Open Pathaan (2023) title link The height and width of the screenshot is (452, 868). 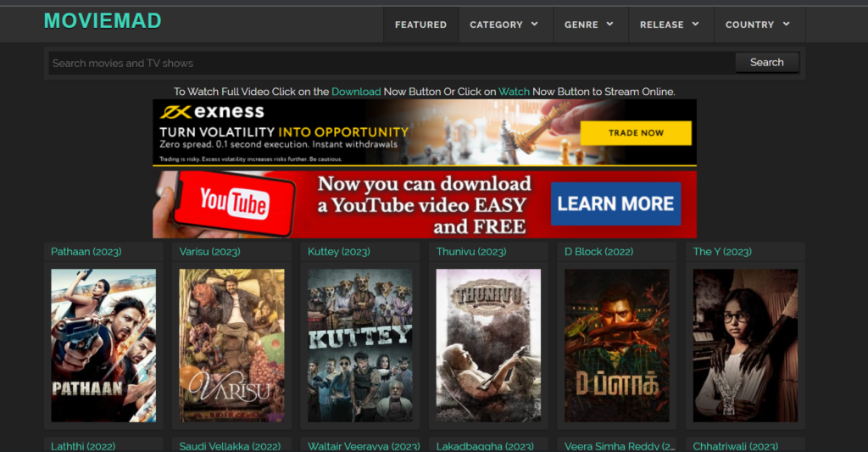pos(86,252)
